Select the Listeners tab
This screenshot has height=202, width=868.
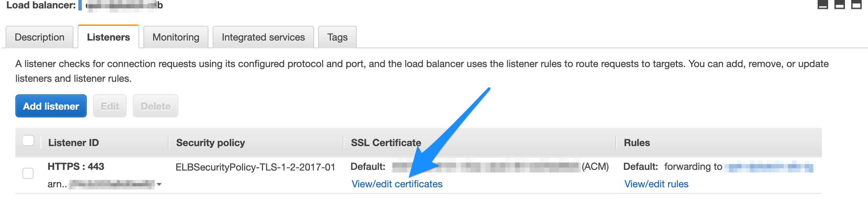pyautogui.click(x=108, y=37)
